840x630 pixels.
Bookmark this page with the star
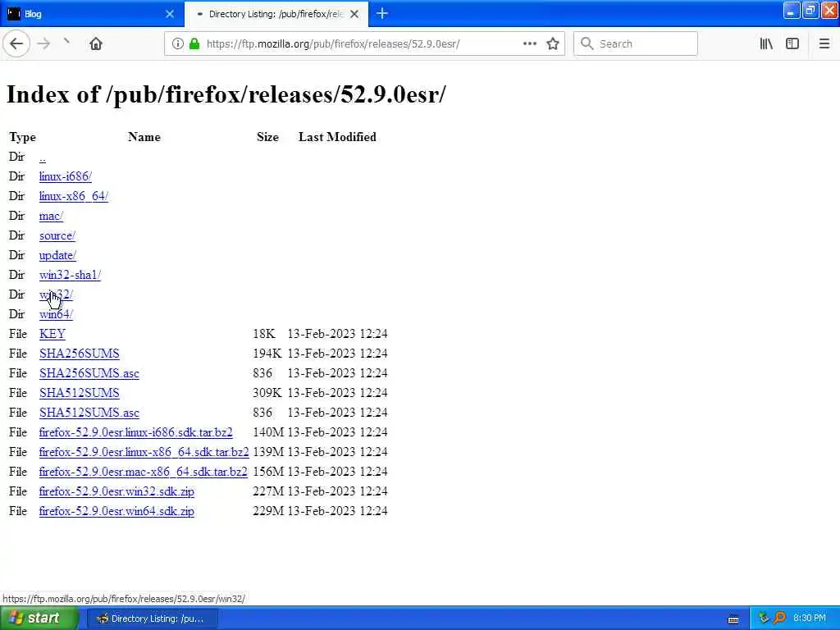[x=553, y=44]
